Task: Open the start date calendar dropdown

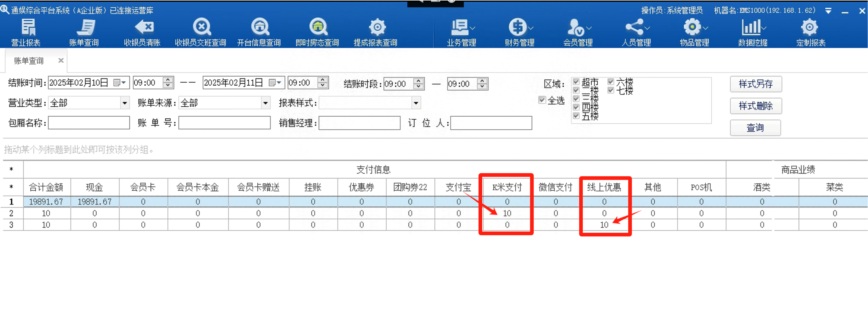Action: click(120, 83)
